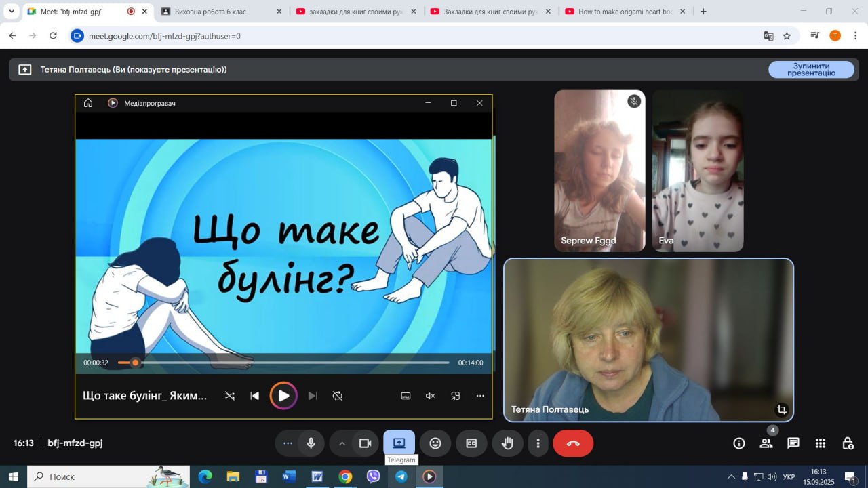Viewport: 868px width, 488px height.
Task: Open meeting details info icon
Action: coord(739,443)
